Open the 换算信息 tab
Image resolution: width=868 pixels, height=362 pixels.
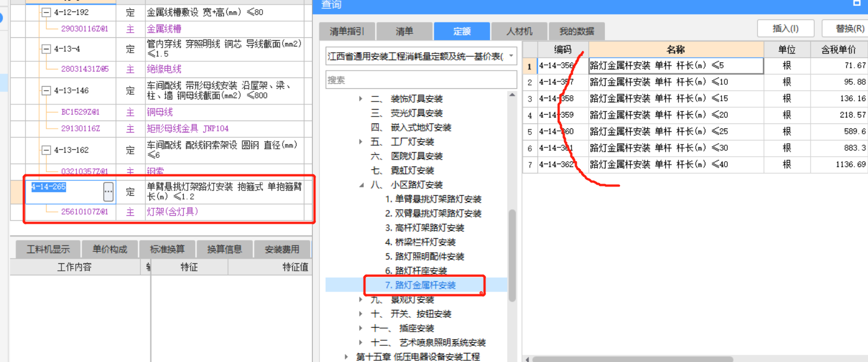click(225, 249)
